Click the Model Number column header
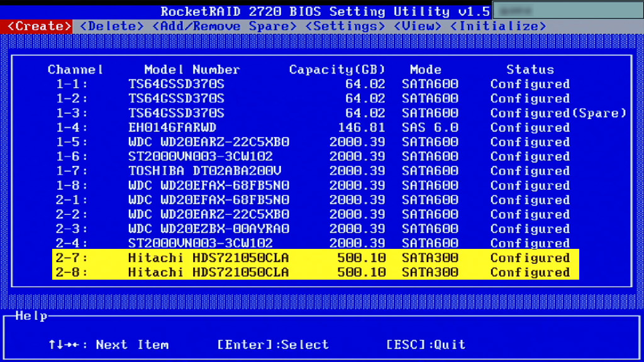The height and width of the screenshot is (362, 644). [192, 69]
